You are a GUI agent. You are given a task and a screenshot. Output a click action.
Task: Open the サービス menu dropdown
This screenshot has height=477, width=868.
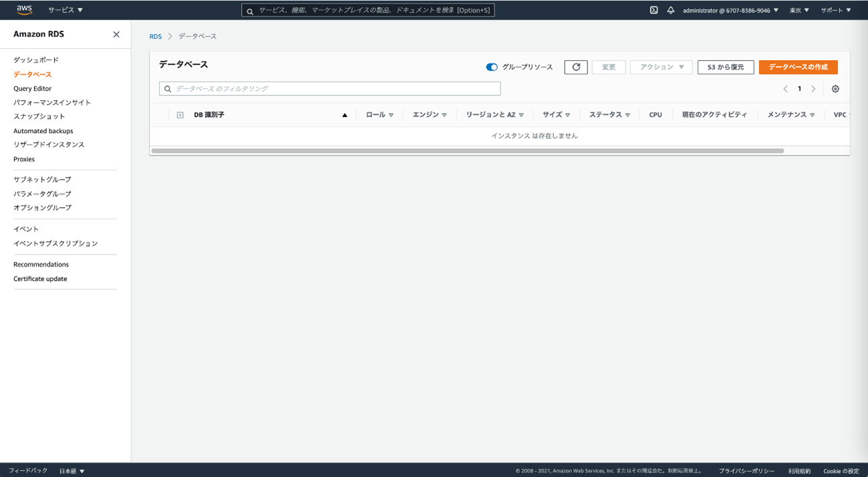tap(65, 10)
